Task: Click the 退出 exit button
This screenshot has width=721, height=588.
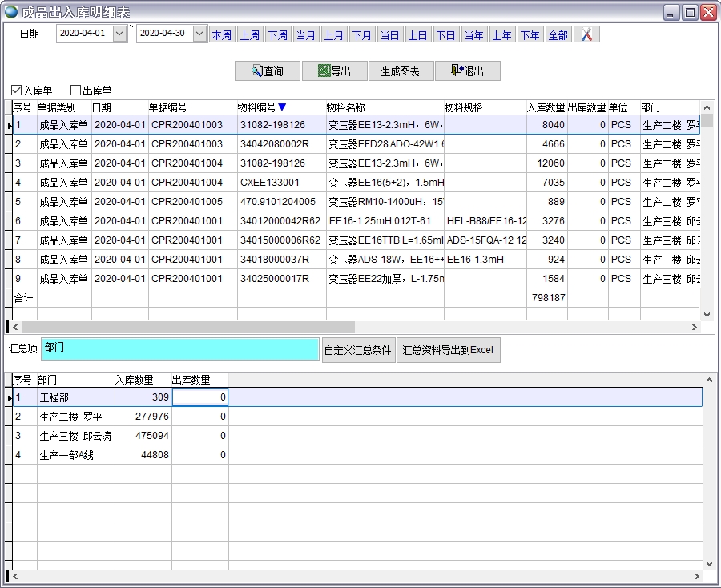Action: (467, 71)
